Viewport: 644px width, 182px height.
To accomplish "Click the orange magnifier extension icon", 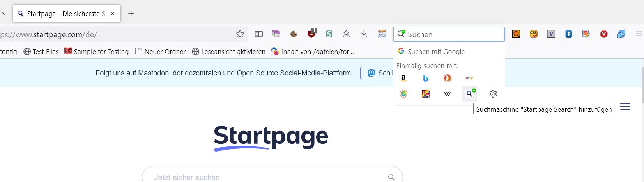I will (x=516, y=34).
